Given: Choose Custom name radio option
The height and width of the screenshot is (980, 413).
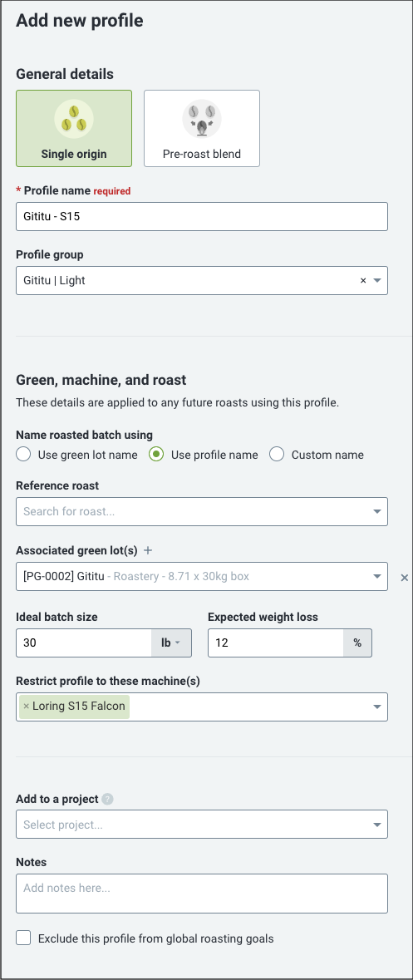Looking at the screenshot, I should [277, 455].
